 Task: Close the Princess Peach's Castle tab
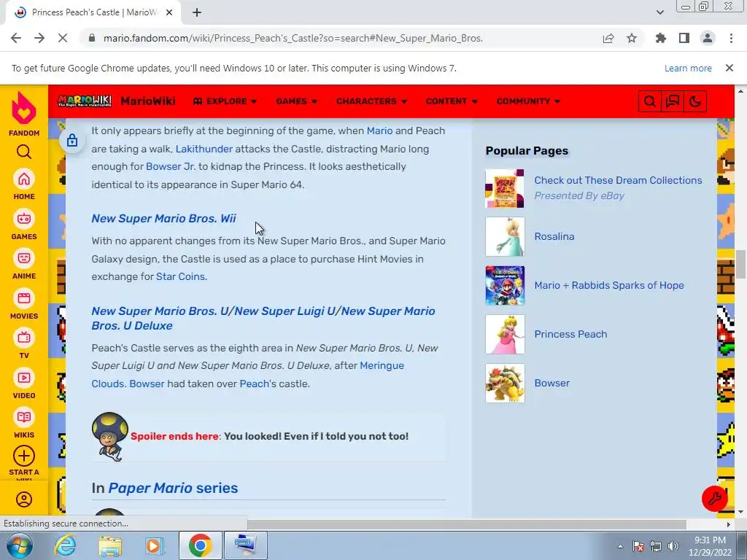169,12
